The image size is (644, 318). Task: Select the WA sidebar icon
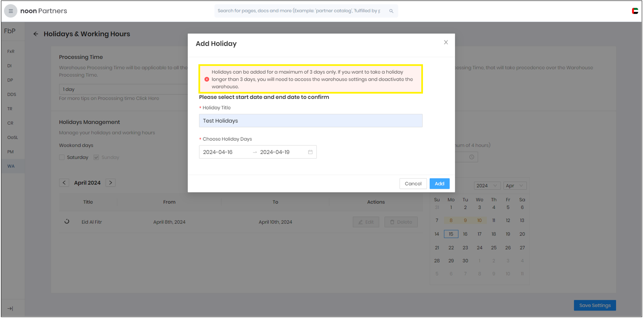(x=10, y=166)
